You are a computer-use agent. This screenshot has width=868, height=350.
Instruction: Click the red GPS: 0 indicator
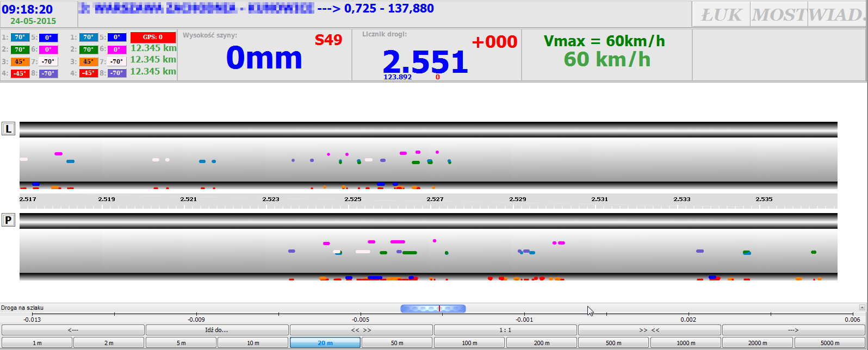(153, 37)
